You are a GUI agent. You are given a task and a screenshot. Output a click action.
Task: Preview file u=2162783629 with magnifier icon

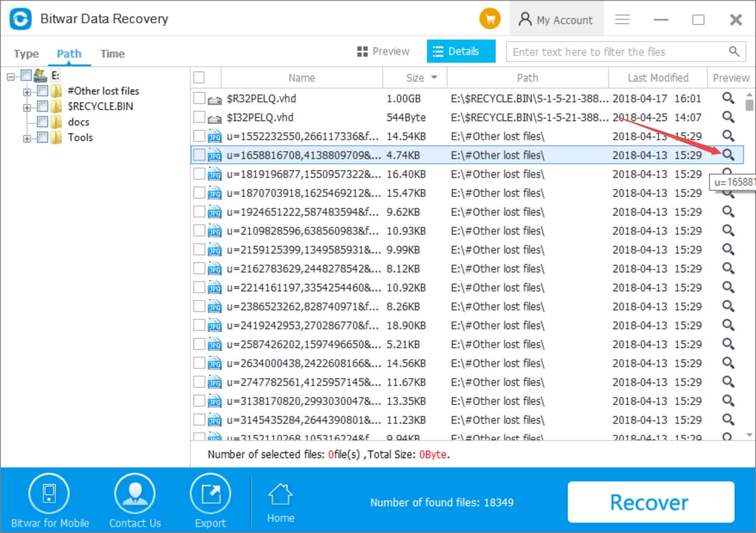pyautogui.click(x=728, y=268)
